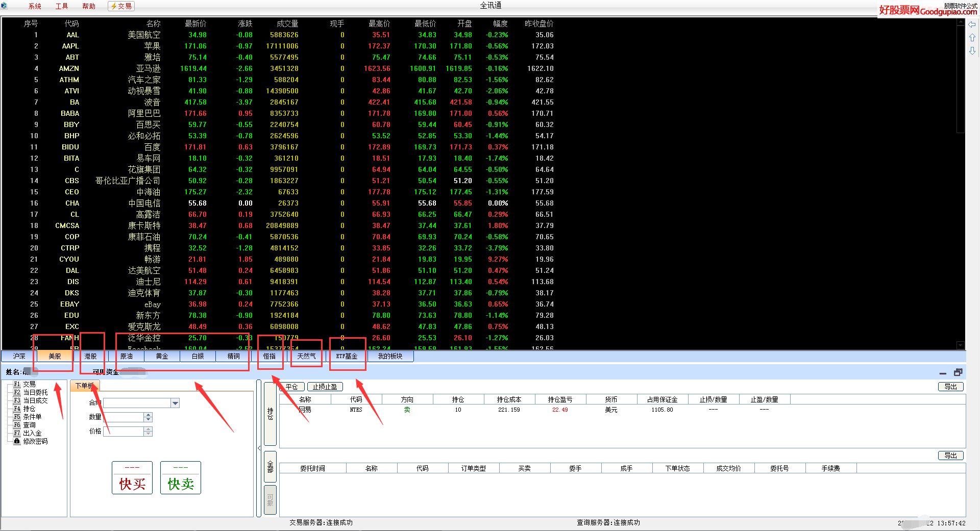Click the 数量 quantity input field

coord(124,417)
